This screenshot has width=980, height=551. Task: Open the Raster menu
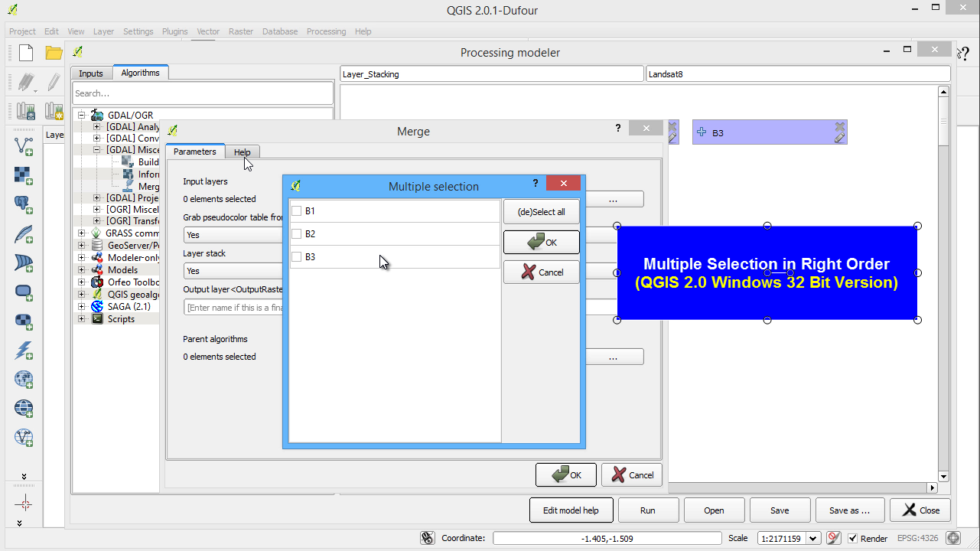pos(241,31)
